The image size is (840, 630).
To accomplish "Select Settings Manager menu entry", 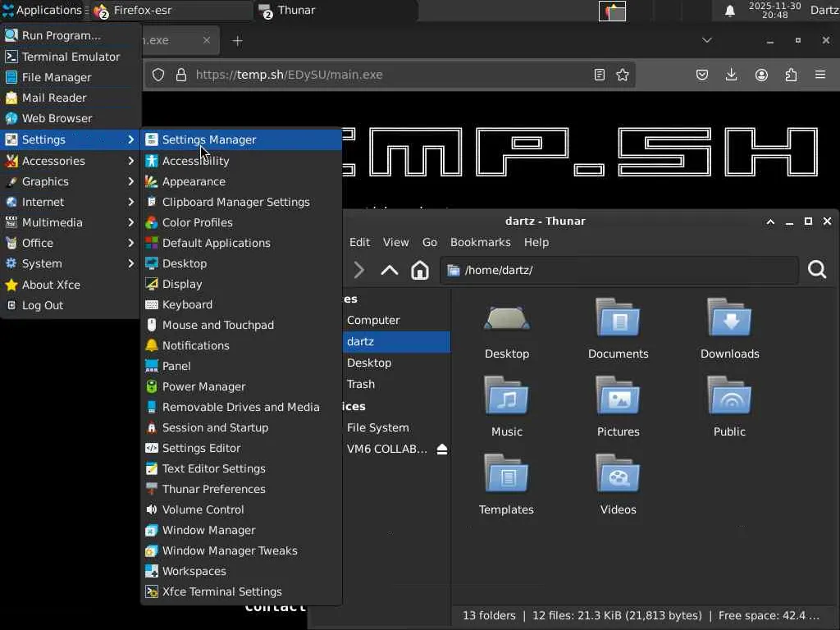I will (x=209, y=139).
